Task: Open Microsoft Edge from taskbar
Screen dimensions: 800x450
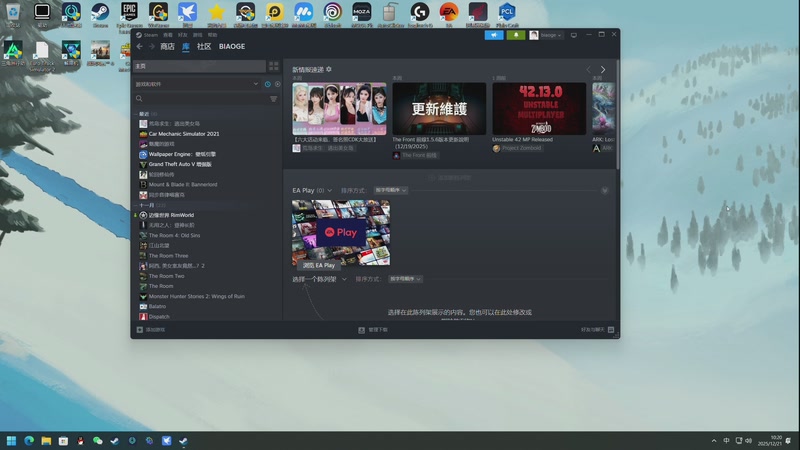Action: (29, 441)
